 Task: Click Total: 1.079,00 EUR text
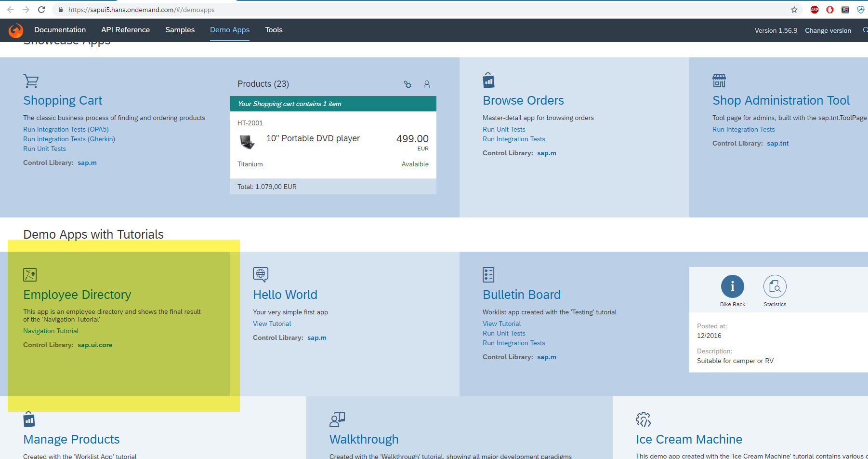point(267,187)
